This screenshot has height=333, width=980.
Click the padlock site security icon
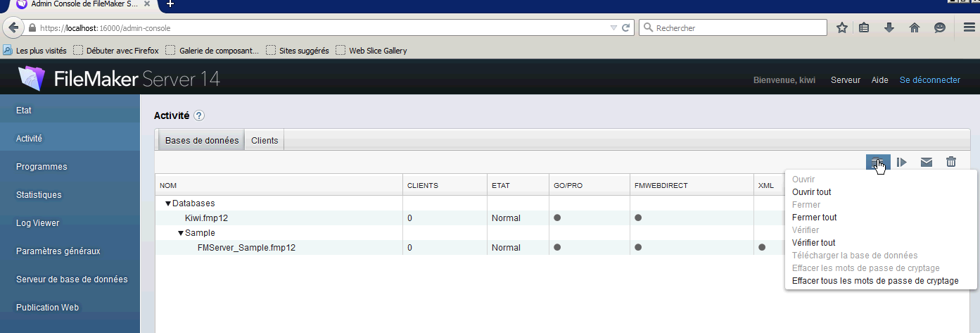tap(32, 28)
